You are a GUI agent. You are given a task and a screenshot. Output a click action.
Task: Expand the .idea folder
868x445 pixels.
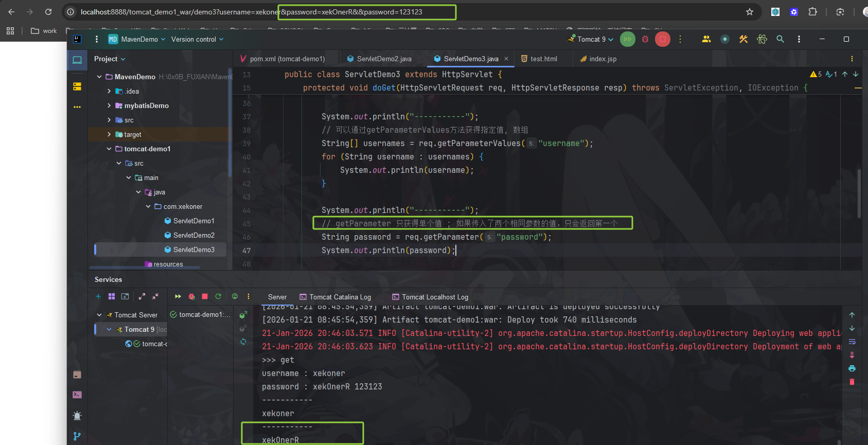[x=109, y=91]
